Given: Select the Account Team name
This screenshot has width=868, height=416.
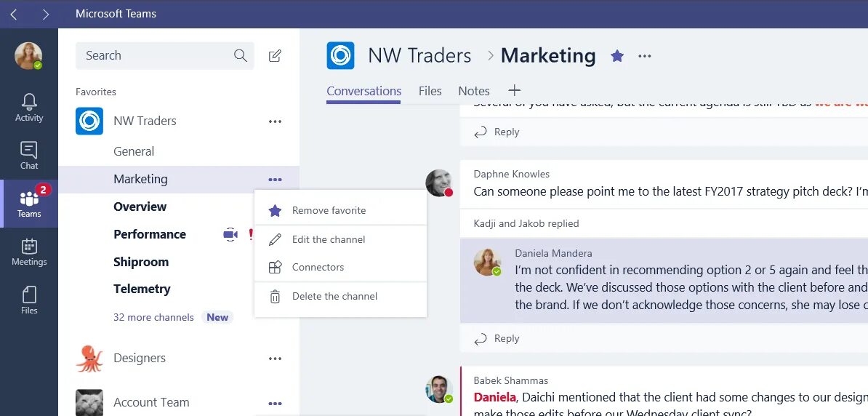Looking at the screenshot, I should (x=151, y=402).
